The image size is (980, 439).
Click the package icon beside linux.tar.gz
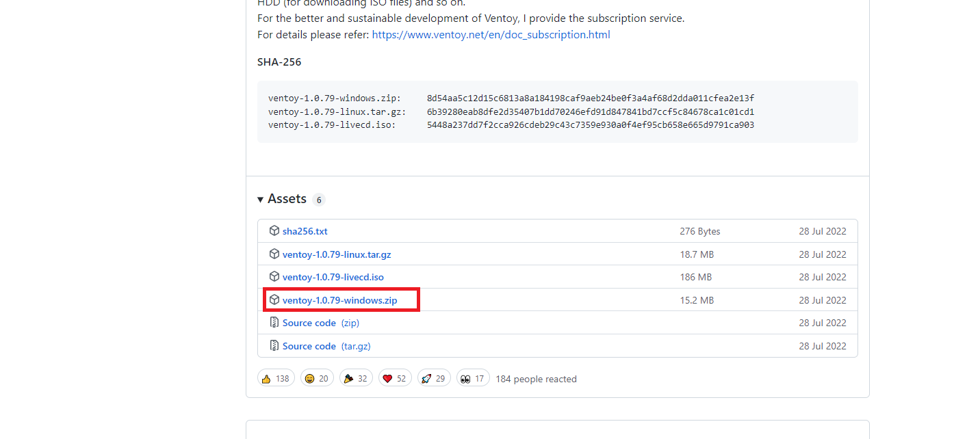tap(274, 254)
